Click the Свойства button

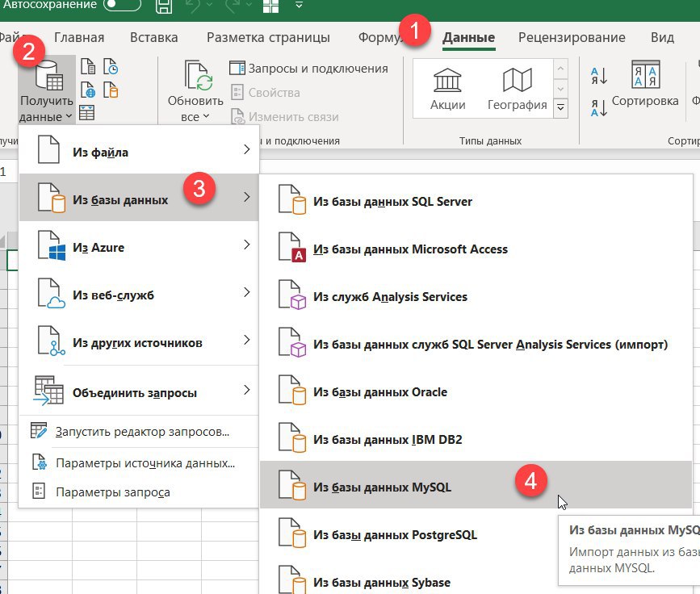pos(265,93)
